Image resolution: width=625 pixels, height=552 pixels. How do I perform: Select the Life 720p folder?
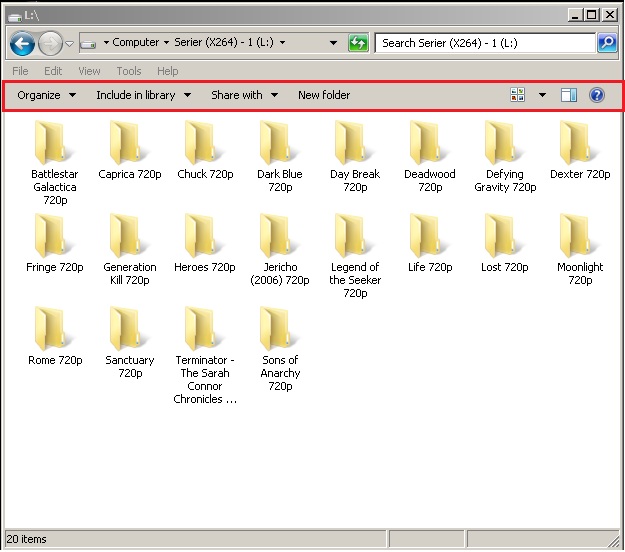(x=430, y=243)
